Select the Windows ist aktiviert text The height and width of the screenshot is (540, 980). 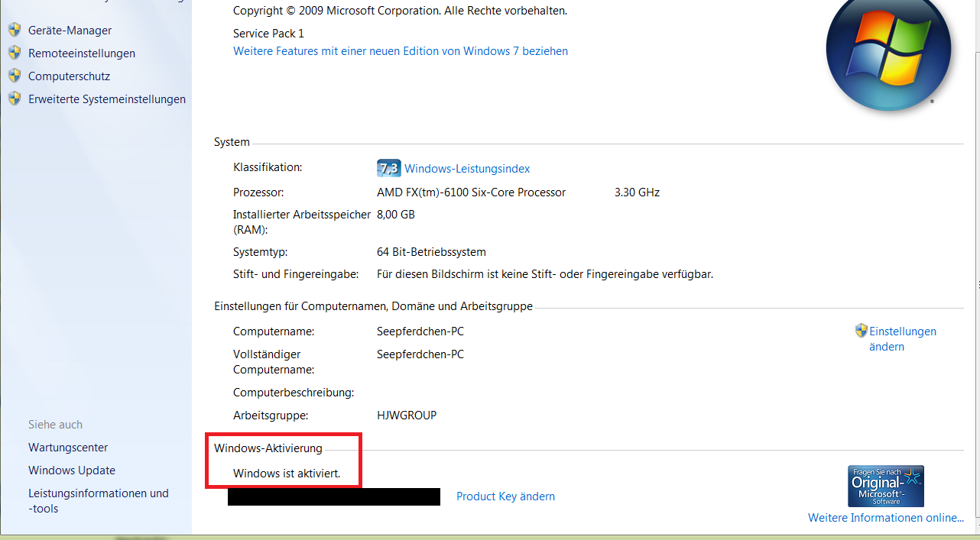click(287, 474)
